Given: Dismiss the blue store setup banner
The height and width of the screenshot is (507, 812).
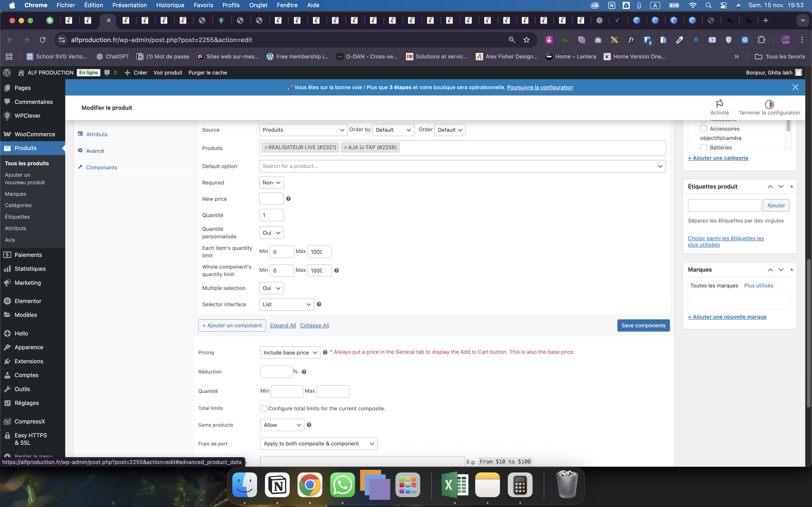Looking at the screenshot, I should 795,87.
